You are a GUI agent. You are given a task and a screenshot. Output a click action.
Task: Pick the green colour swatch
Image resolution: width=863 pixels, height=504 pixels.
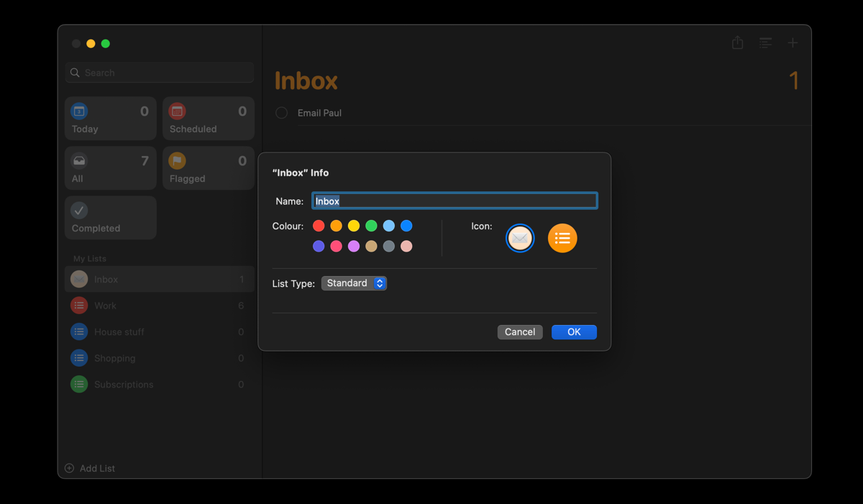click(x=371, y=225)
